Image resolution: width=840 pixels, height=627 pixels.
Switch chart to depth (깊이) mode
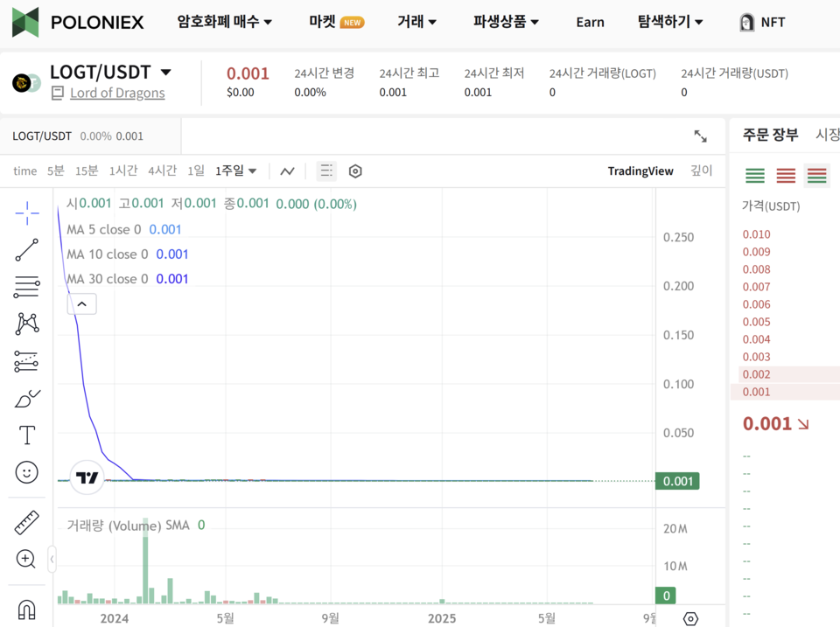point(701,171)
